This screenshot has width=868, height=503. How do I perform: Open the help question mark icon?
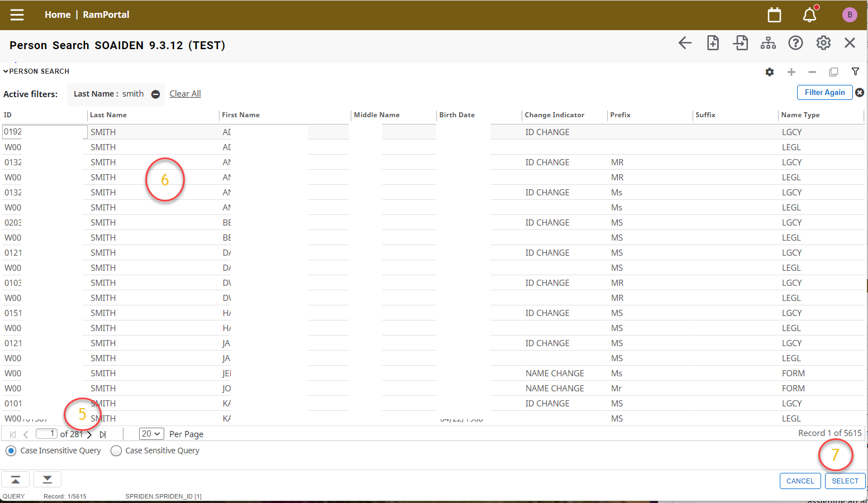pyautogui.click(x=795, y=43)
